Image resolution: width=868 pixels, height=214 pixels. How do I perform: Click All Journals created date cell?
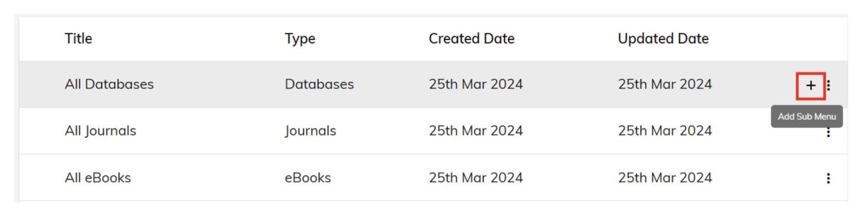point(476,131)
